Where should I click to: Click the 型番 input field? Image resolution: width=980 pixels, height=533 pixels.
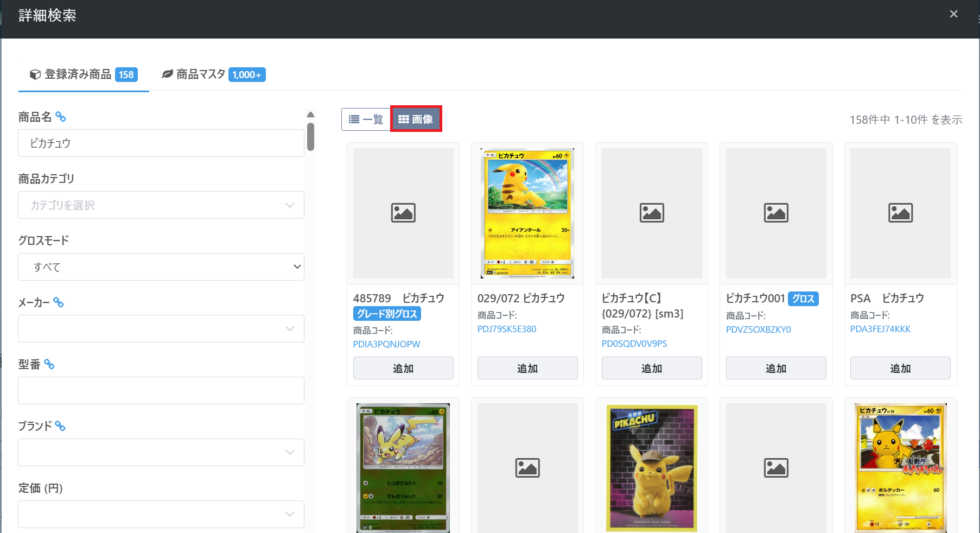pos(161,391)
